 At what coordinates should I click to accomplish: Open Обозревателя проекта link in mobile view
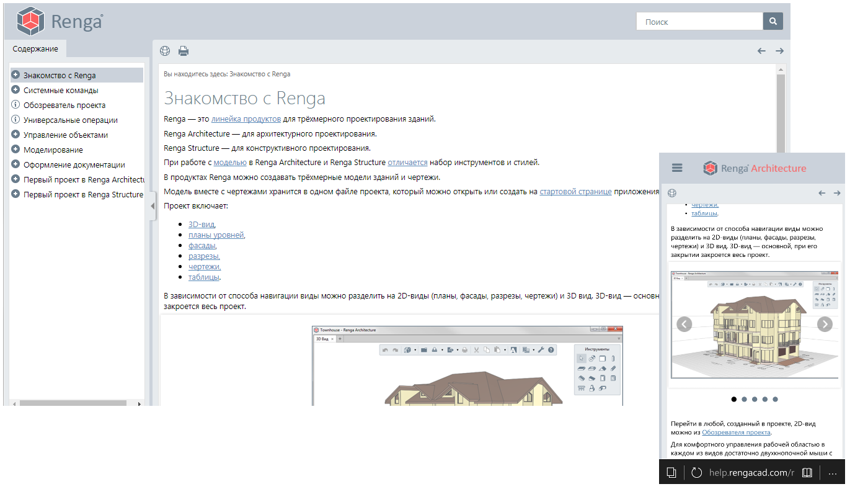click(737, 432)
